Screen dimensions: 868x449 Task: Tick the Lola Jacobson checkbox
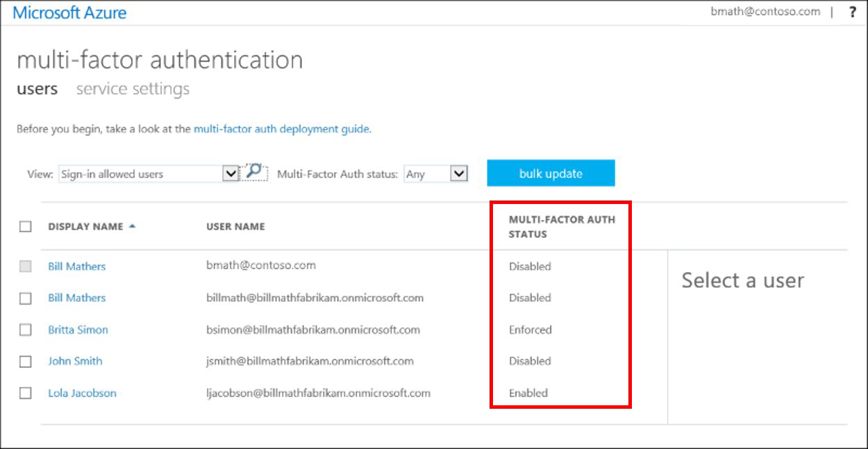[x=26, y=393]
